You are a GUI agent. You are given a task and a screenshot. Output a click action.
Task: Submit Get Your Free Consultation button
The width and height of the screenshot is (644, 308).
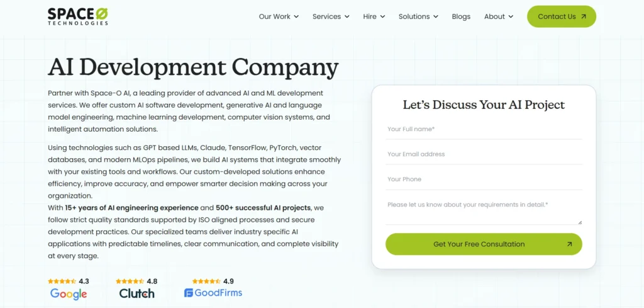[x=484, y=244]
